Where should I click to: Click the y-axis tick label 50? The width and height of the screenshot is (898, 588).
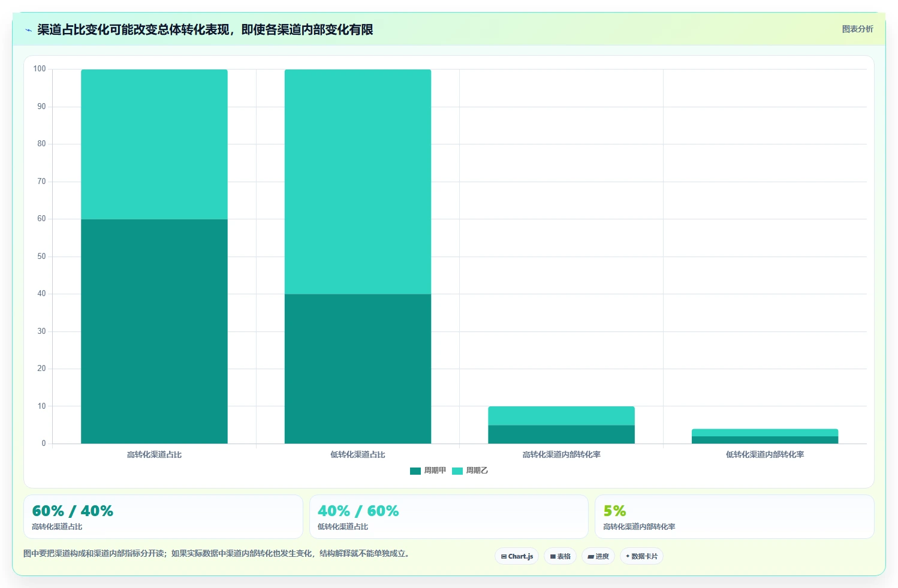41,257
